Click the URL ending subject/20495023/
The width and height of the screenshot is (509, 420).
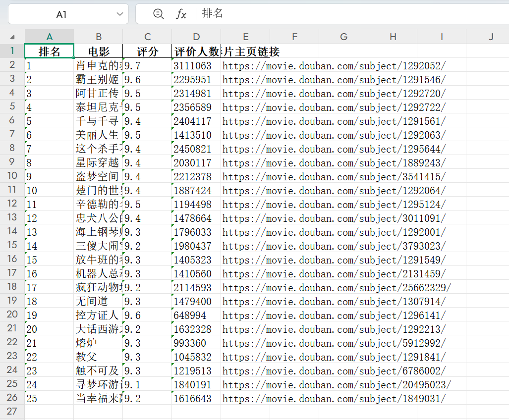[x=337, y=385]
